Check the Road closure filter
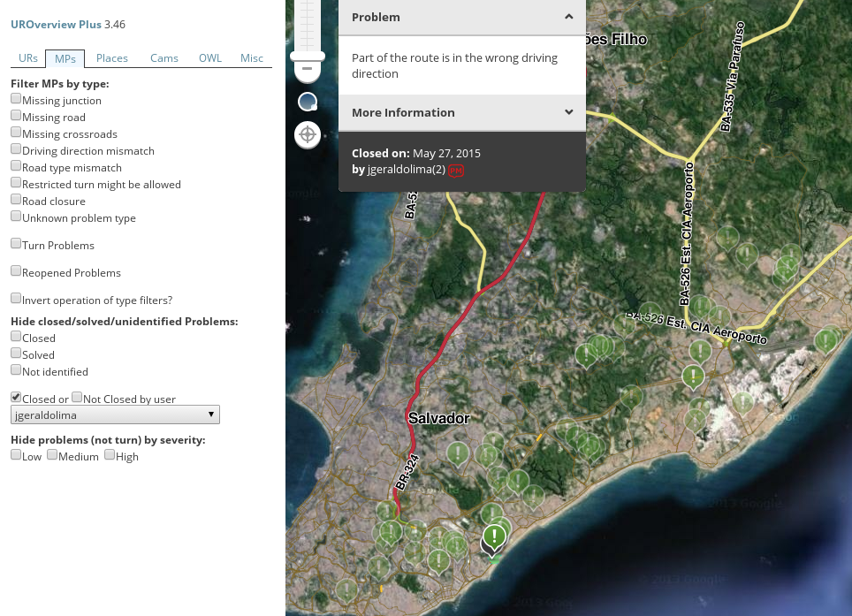The height and width of the screenshot is (616, 852). pyautogui.click(x=16, y=199)
